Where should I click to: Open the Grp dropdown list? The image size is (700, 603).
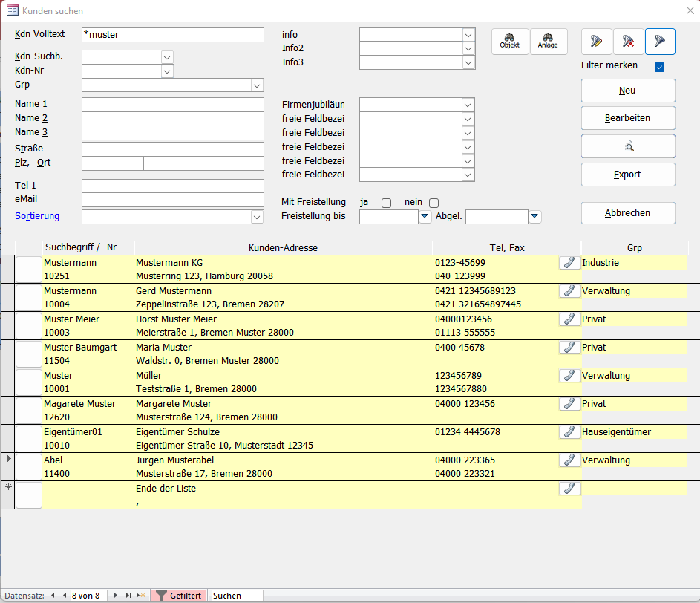257,85
